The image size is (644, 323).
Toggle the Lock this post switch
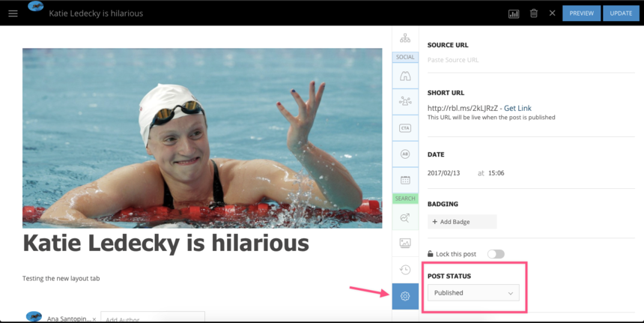point(495,254)
